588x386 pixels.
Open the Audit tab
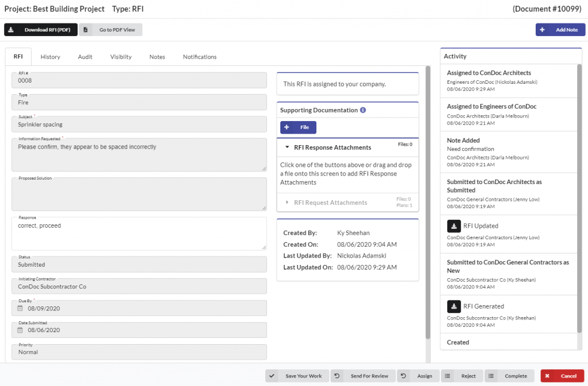point(85,57)
